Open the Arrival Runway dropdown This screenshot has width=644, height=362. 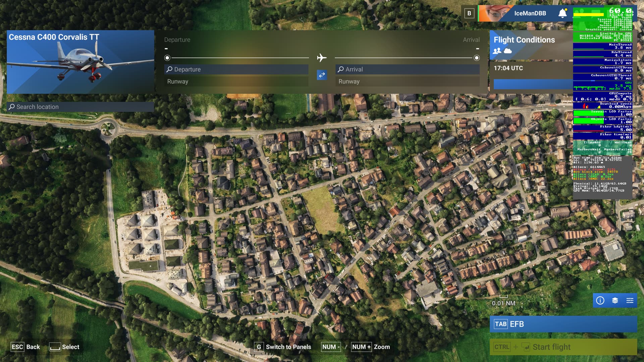[x=407, y=81]
